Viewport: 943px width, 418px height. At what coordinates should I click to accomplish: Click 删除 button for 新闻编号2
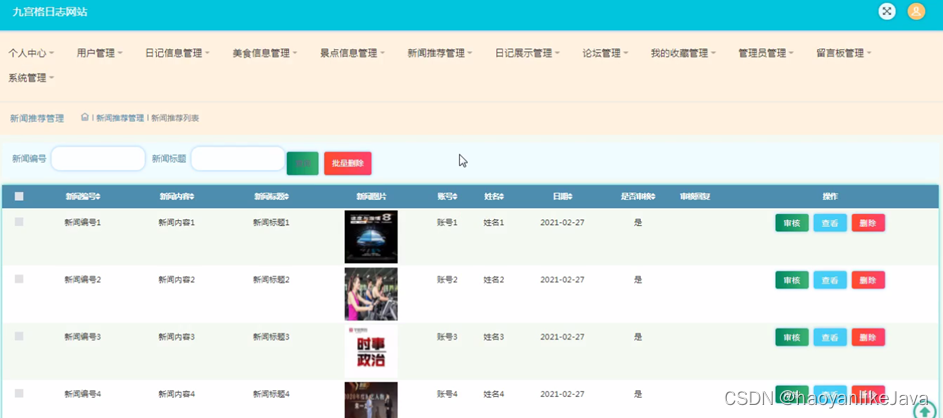[868, 280]
